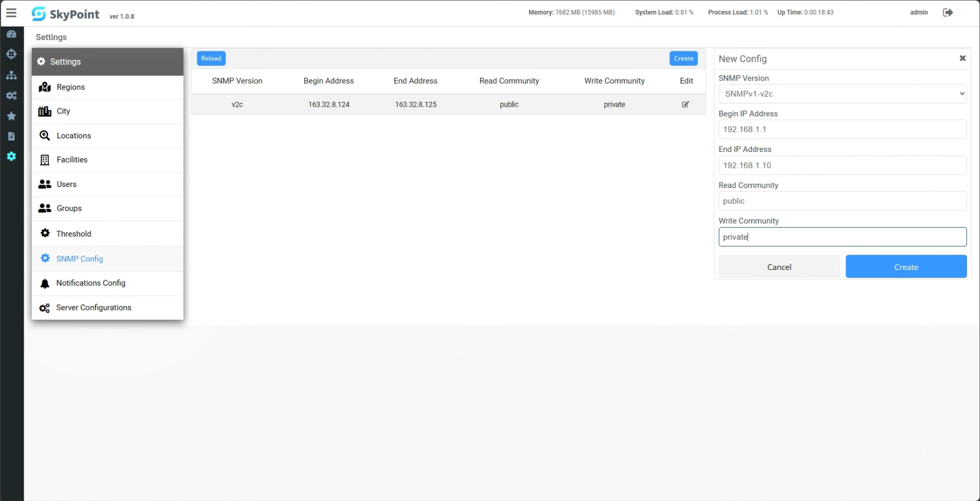The image size is (980, 501).
Task: Focus the Read Community input field
Action: click(x=842, y=201)
